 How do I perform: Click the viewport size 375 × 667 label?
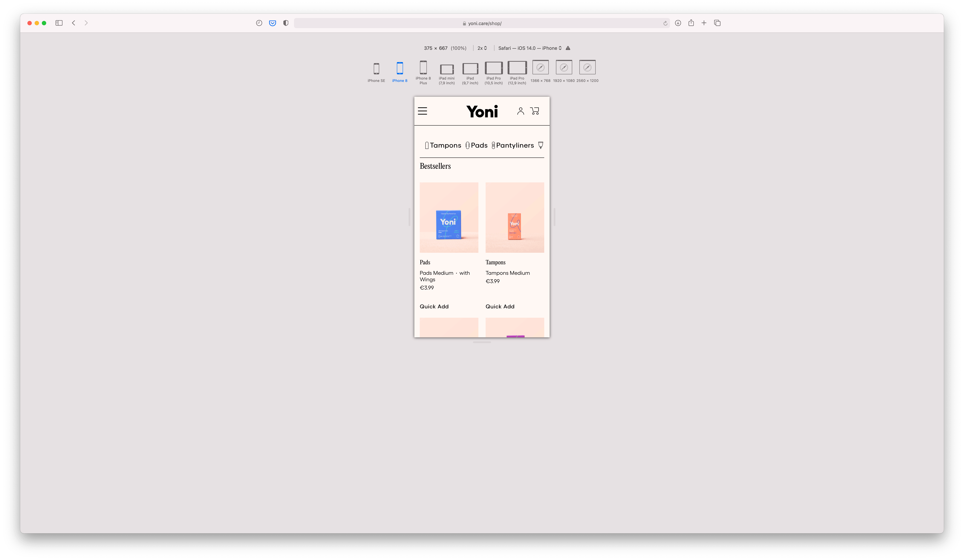[x=435, y=48]
